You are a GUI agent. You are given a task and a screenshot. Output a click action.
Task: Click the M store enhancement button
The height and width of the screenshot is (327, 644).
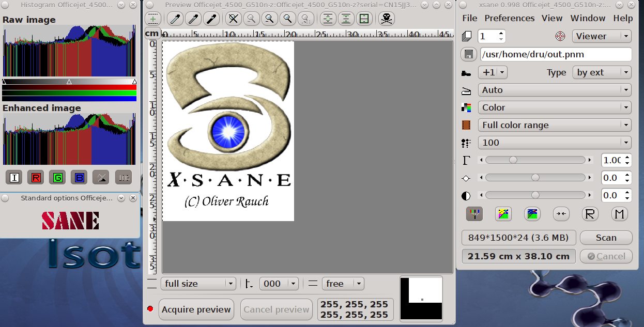620,213
